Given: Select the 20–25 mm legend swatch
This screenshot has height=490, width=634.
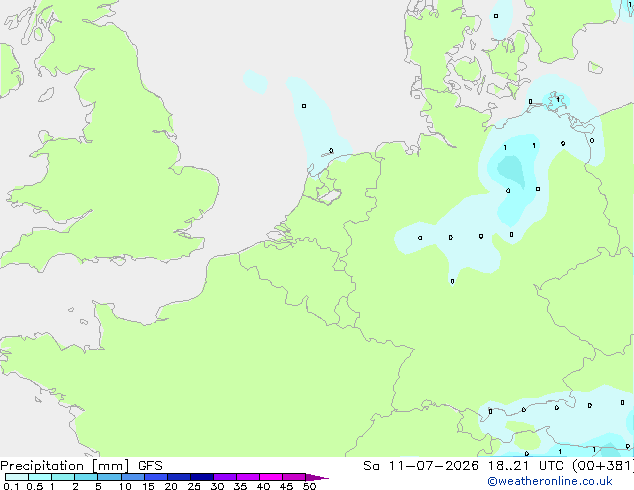Looking at the screenshot, I should (179, 477).
